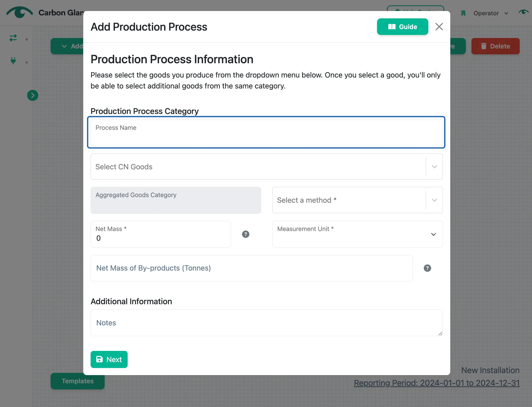Click the Delete button in background
Screen dimensions: 532x407
495,46
